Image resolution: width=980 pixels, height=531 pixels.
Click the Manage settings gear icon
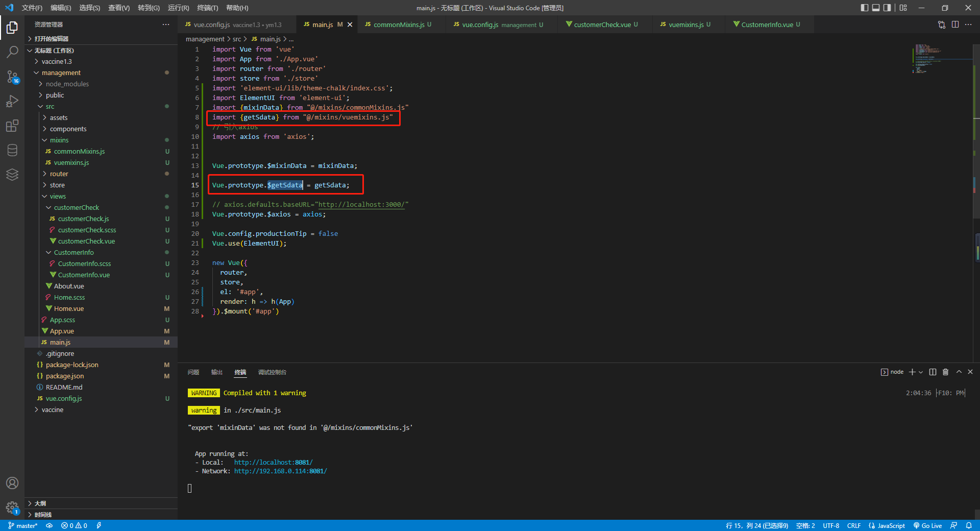click(12, 507)
